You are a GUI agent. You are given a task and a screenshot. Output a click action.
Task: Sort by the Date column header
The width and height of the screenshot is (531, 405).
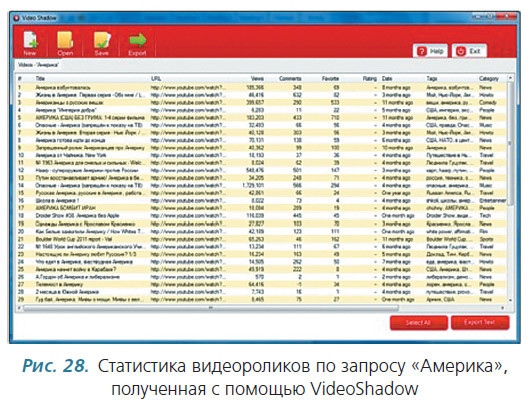[387, 79]
